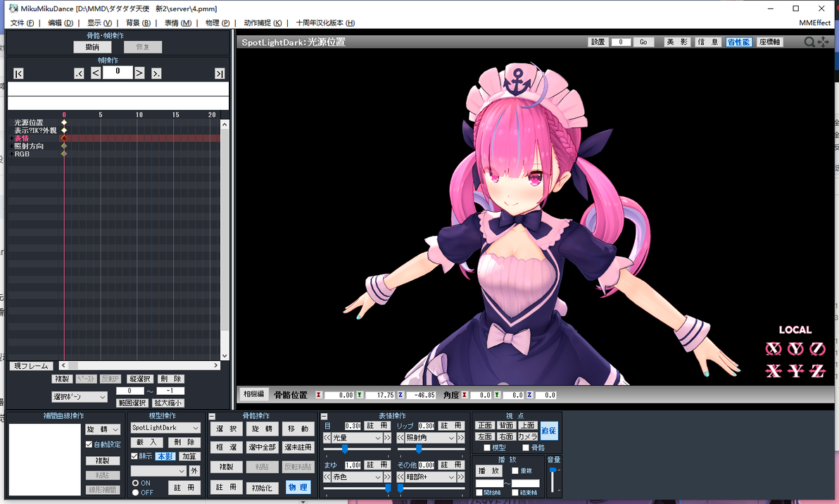Adjust the 光量 morph slider
This screenshot has width=839, height=504.
click(x=345, y=448)
